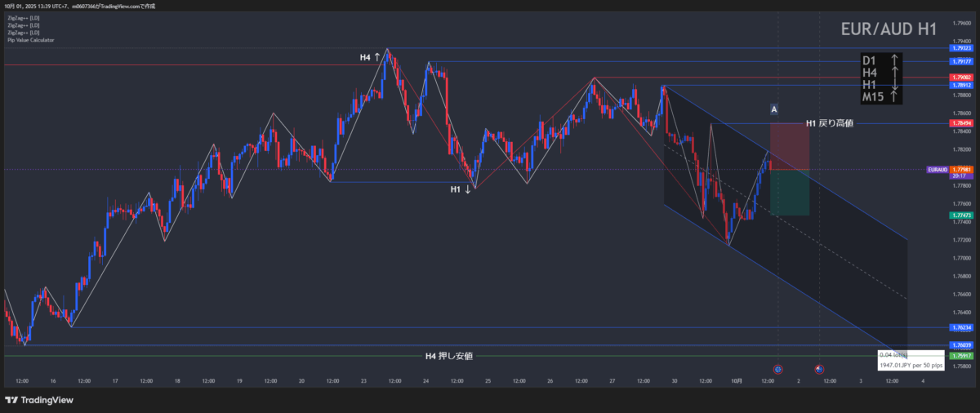The height and width of the screenshot is (413, 980).
Task: Click the TradingView logo
Action: click(x=38, y=400)
